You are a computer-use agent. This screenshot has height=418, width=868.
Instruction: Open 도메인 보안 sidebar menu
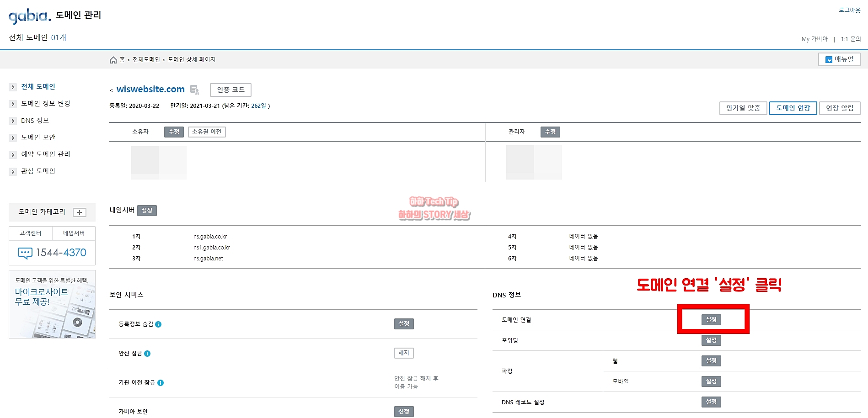point(38,138)
